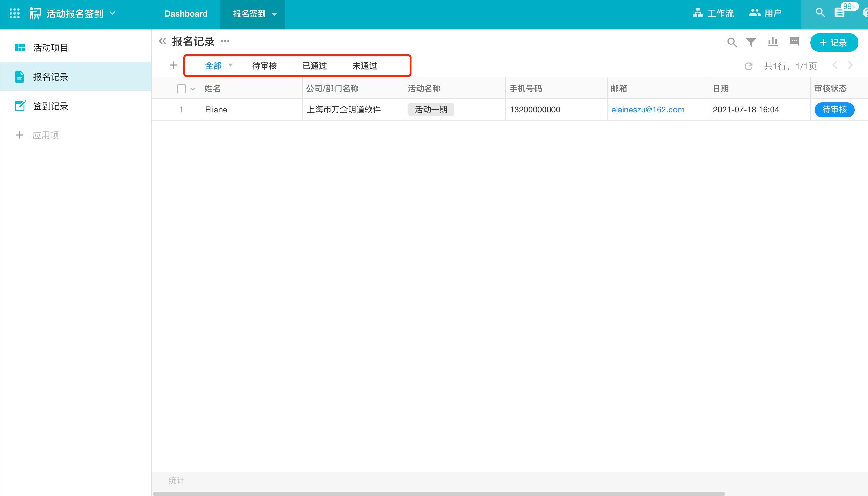Switch to the 已通过 view tab
Image resolution: width=868 pixels, height=496 pixels.
pyautogui.click(x=314, y=66)
